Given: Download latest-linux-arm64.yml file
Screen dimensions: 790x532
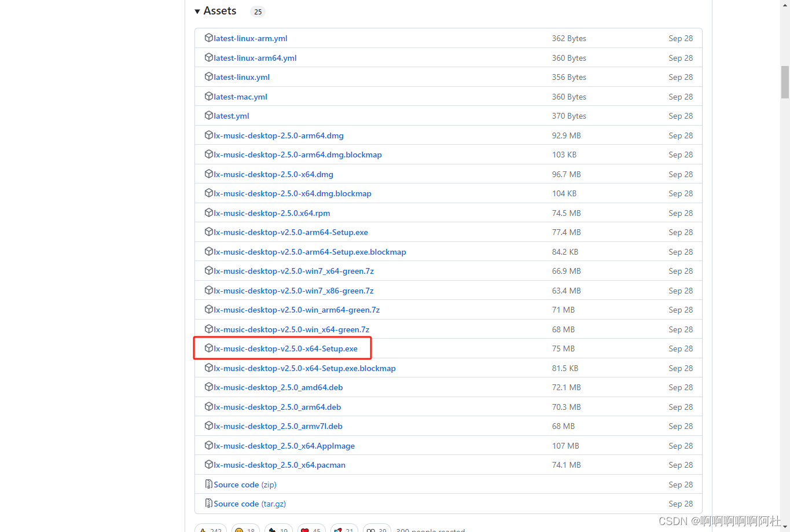Looking at the screenshot, I should click(x=255, y=58).
